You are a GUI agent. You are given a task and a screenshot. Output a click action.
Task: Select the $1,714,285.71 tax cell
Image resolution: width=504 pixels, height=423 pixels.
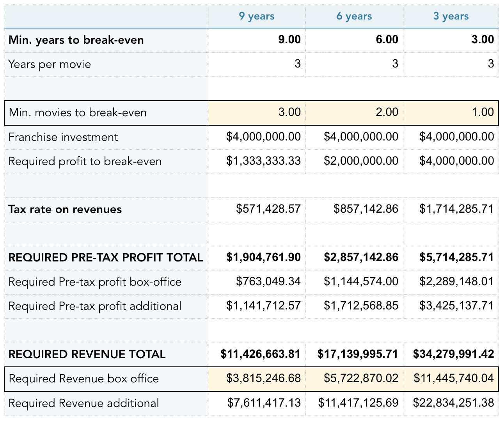click(451, 210)
